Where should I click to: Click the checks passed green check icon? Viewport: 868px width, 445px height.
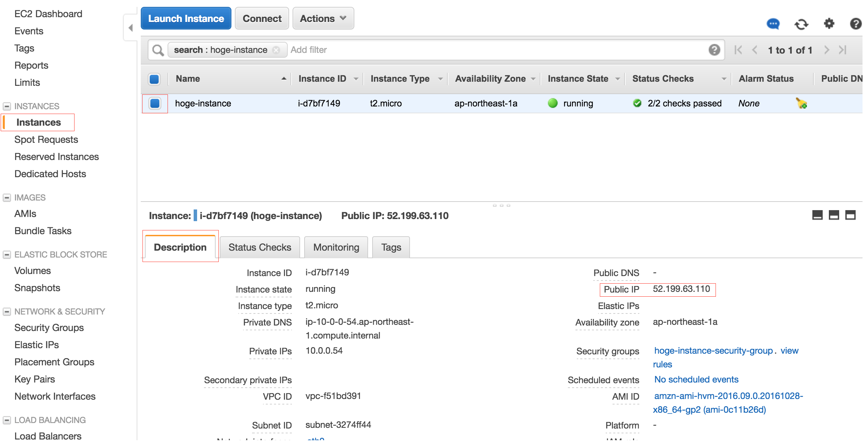click(x=637, y=103)
